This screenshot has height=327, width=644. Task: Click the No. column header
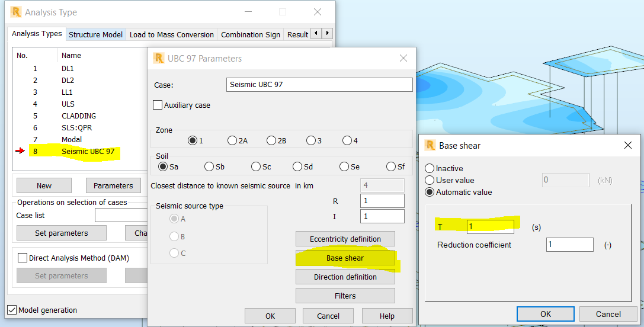click(22, 56)
